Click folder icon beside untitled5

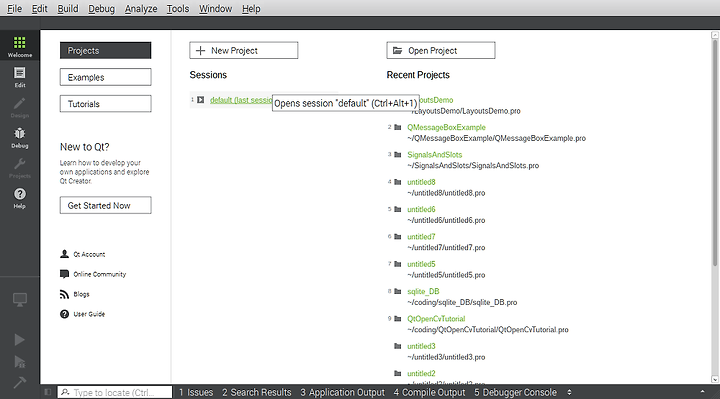click(x=398, y=264)
